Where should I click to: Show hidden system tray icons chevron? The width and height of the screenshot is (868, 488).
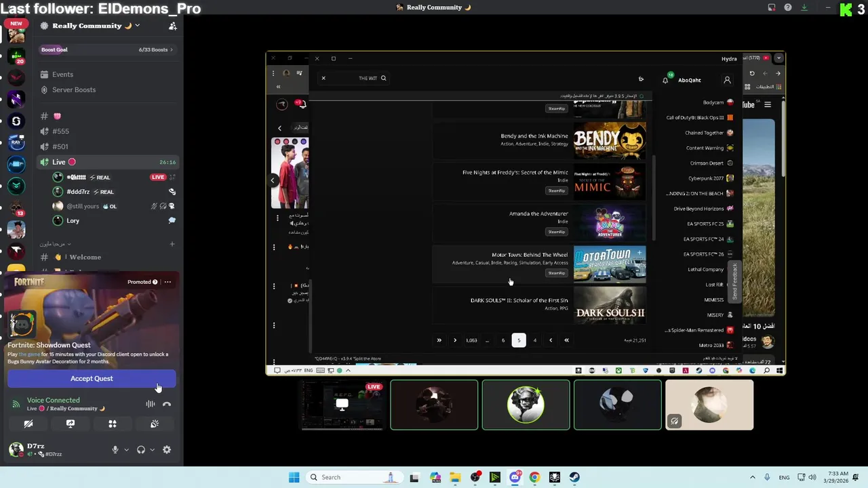[752, 477]
